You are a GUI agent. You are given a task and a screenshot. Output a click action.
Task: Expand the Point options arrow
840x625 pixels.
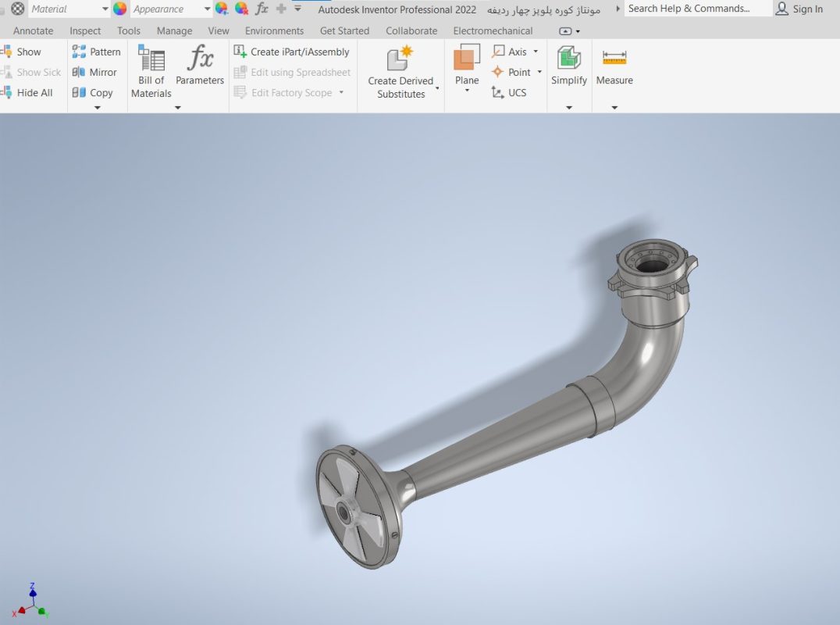pos(539,72)
